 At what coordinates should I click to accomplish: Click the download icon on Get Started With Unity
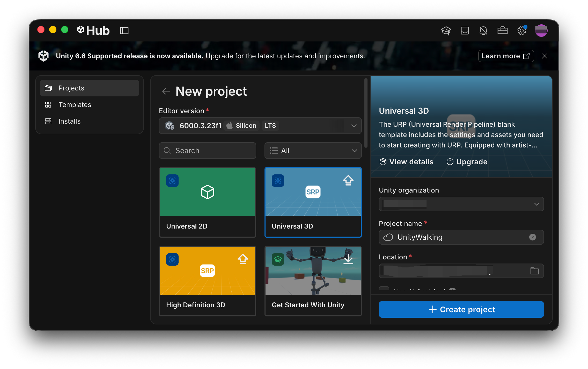point(348,259)
